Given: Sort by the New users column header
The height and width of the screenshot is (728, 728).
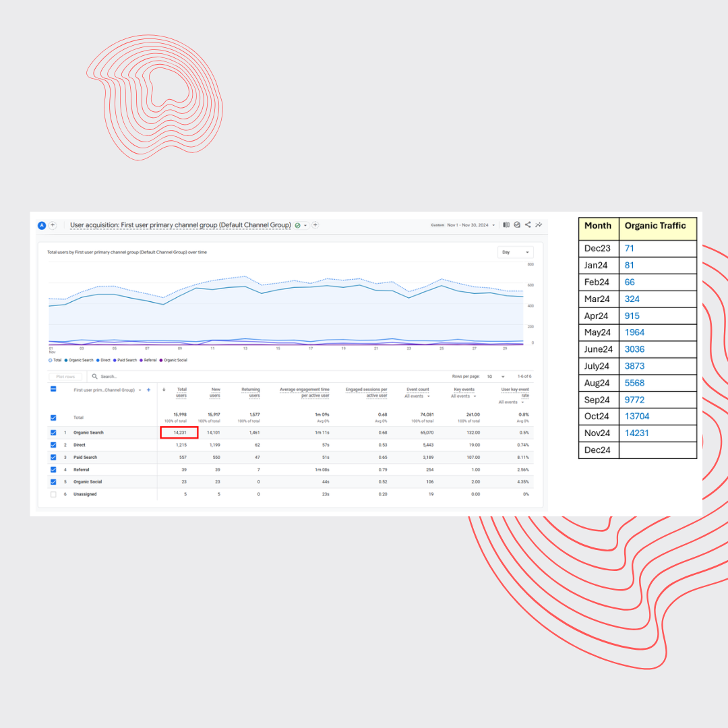Looking at the screenshot, I should click(x=214, y=392).
